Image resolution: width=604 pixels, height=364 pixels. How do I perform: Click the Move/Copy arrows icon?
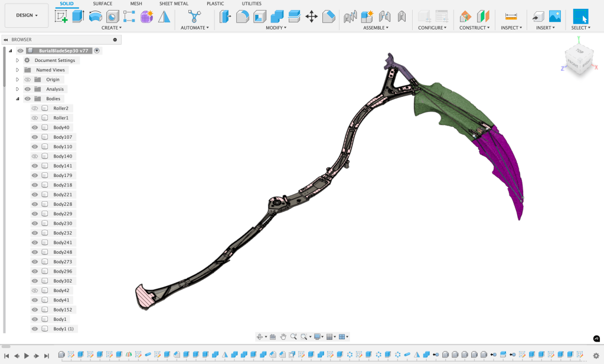click(x=312, y=17)
